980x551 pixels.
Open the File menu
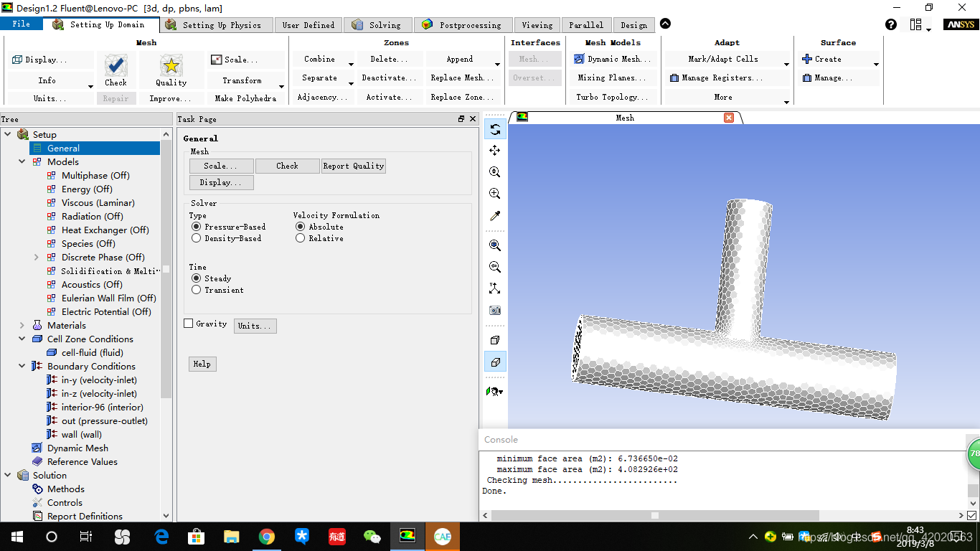point(22,24)
